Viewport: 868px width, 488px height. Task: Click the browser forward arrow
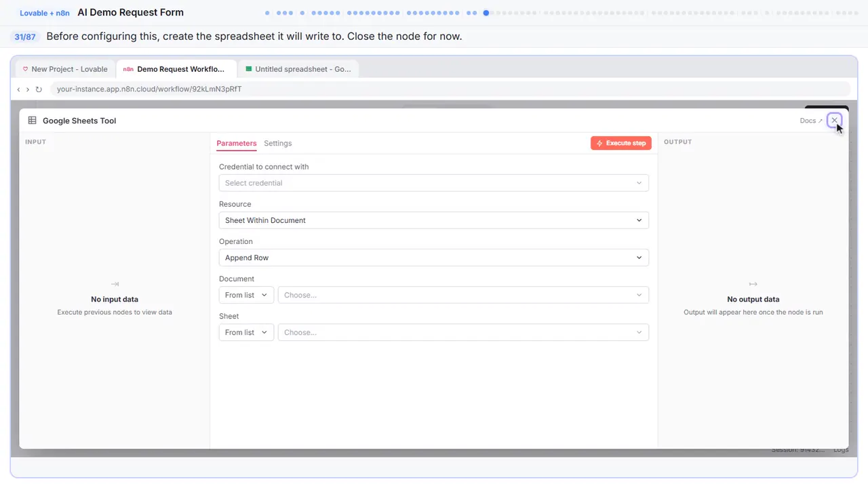[28, 89]
